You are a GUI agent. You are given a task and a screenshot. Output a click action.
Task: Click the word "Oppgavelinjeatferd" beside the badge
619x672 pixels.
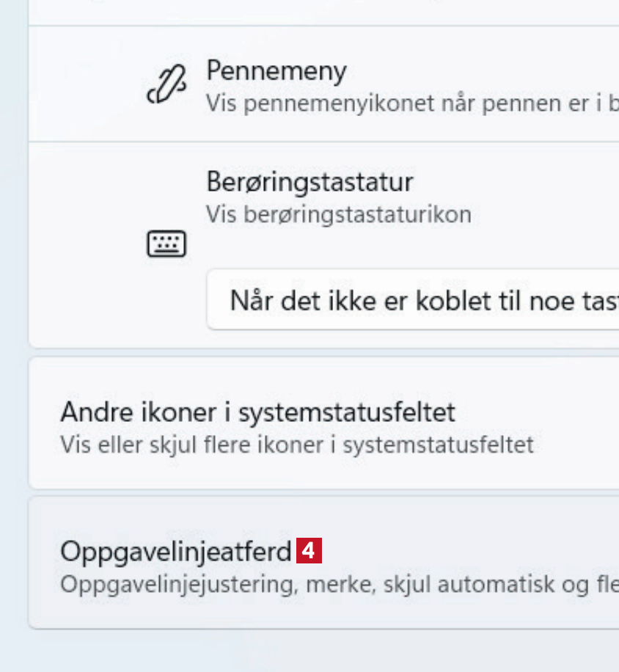[x=176, y=552]
